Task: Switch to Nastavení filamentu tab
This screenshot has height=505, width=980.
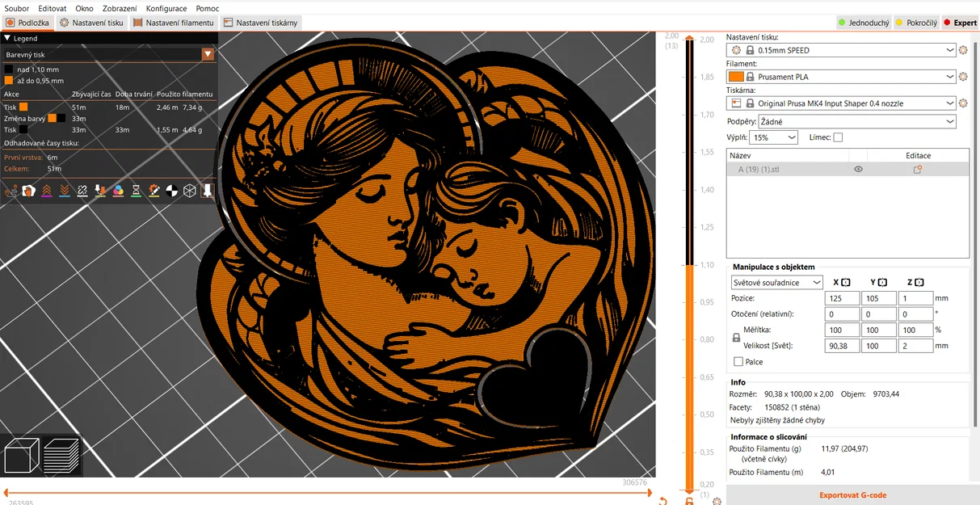Action: (174, 23)
